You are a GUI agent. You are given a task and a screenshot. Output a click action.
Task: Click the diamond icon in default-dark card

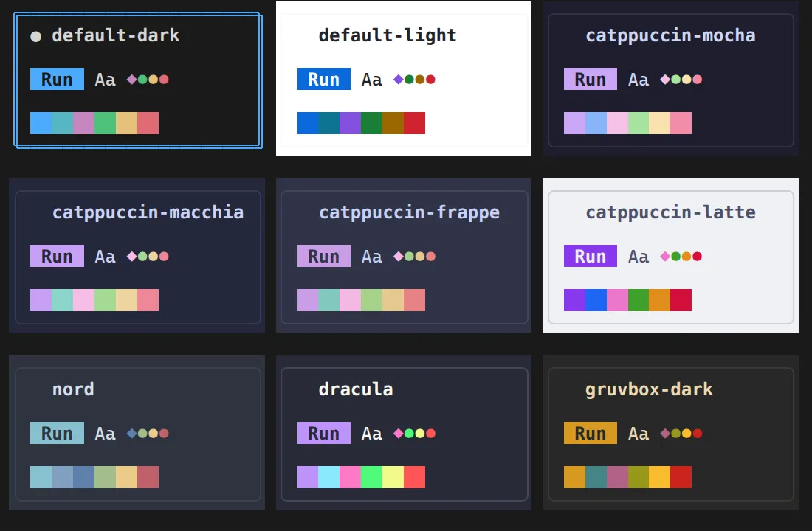[131, 79]
